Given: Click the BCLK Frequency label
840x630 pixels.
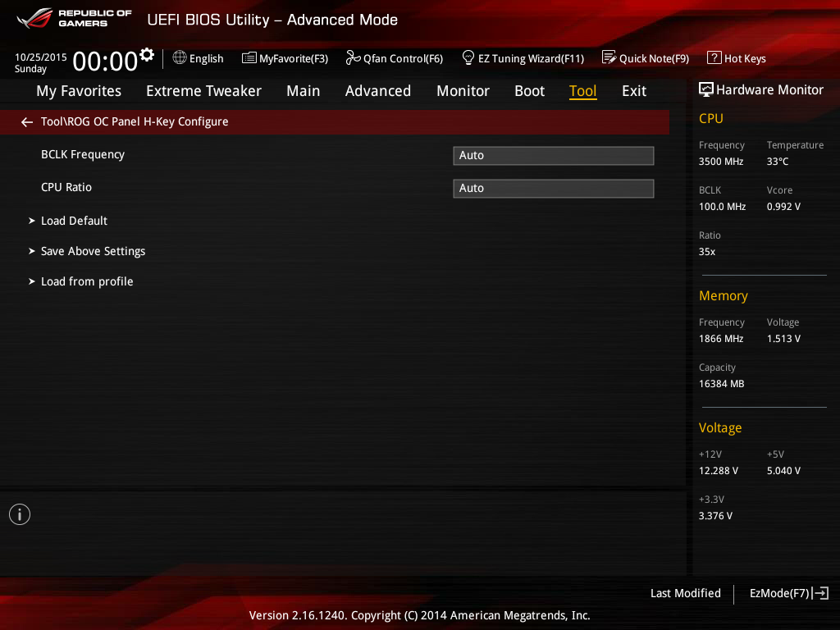Looking at the screenshot, I should pyautogui.click(x=83, y=155).
